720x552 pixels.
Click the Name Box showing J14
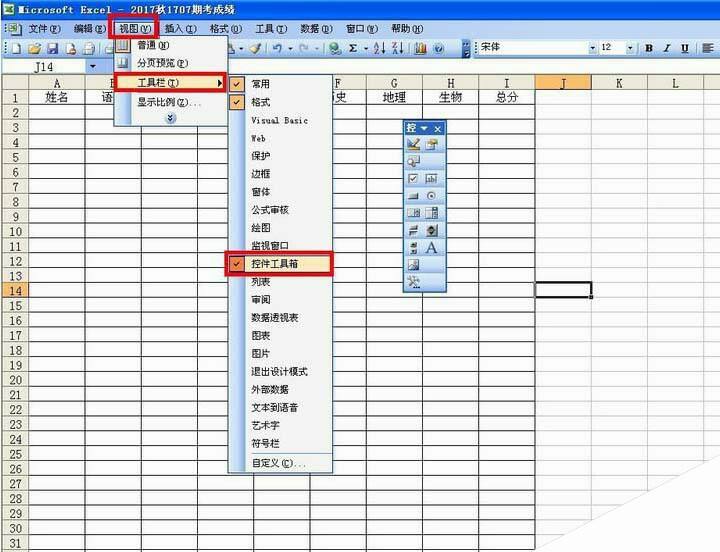44,67
